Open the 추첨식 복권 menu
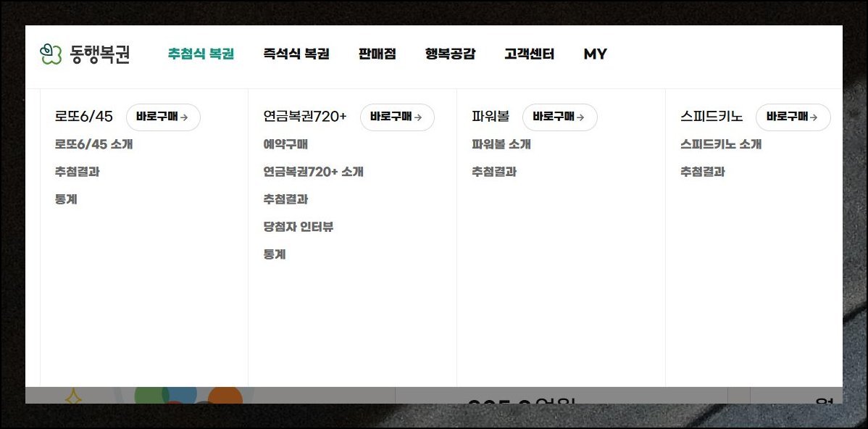The height and width of the screenshot is (429, 868). coord(201,54)
